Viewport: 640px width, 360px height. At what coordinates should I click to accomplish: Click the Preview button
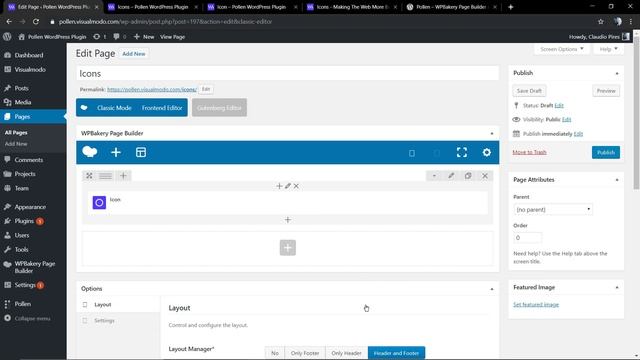(x=606, y=91)
